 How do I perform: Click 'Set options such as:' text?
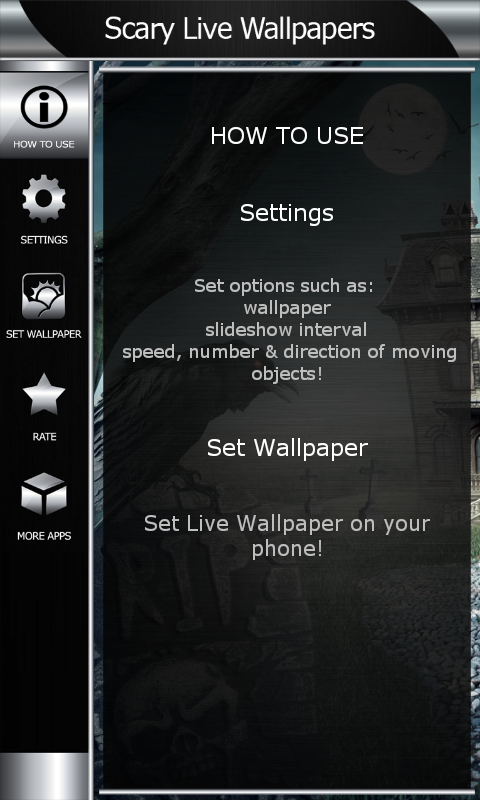284,286
